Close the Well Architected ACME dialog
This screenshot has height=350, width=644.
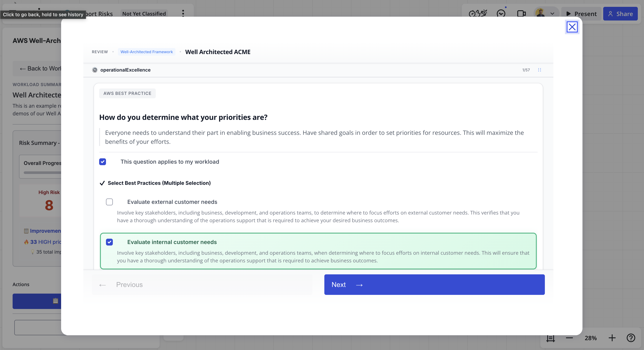(x=572, y=27)
